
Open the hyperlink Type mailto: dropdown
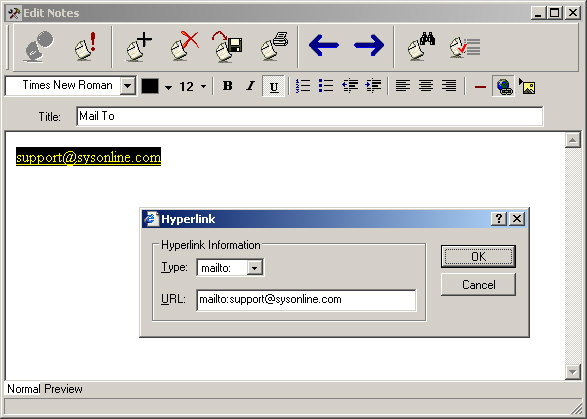[x=255, y=268]
